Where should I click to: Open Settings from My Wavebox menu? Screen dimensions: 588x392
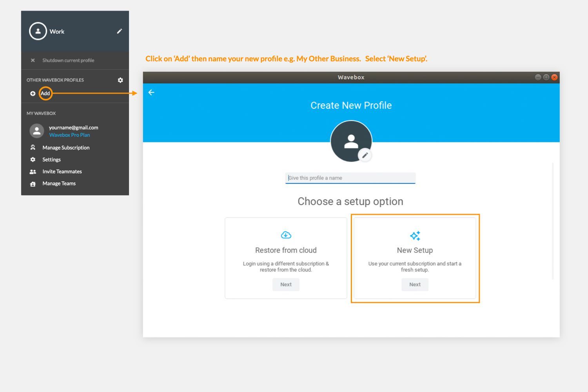(x=51, y=160)
